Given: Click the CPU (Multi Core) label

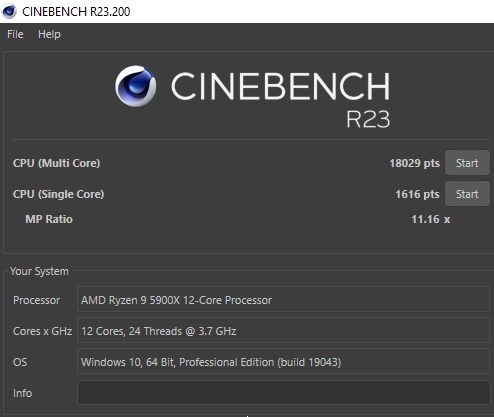Looking at the screenshot, I should pyautogui.click(x=56, y=163).
